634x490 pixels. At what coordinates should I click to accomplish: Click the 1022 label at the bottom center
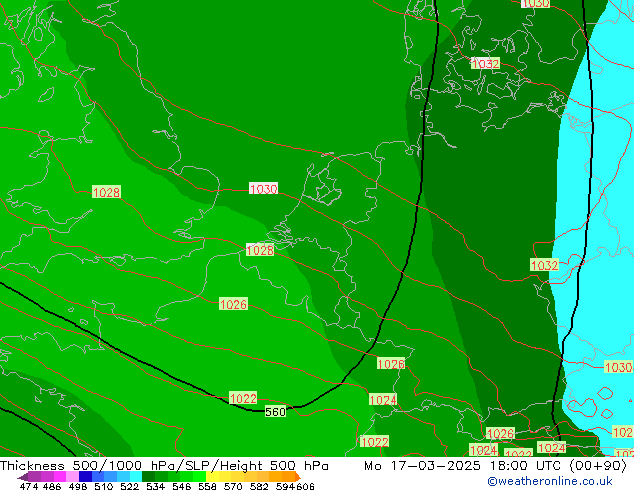coord(374,442)
